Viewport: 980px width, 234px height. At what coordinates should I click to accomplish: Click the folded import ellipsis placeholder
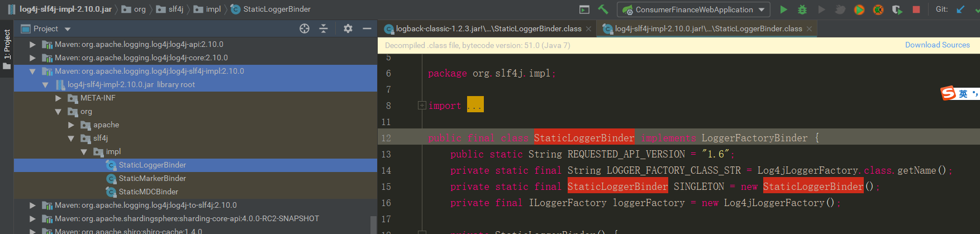click(475, 105)
